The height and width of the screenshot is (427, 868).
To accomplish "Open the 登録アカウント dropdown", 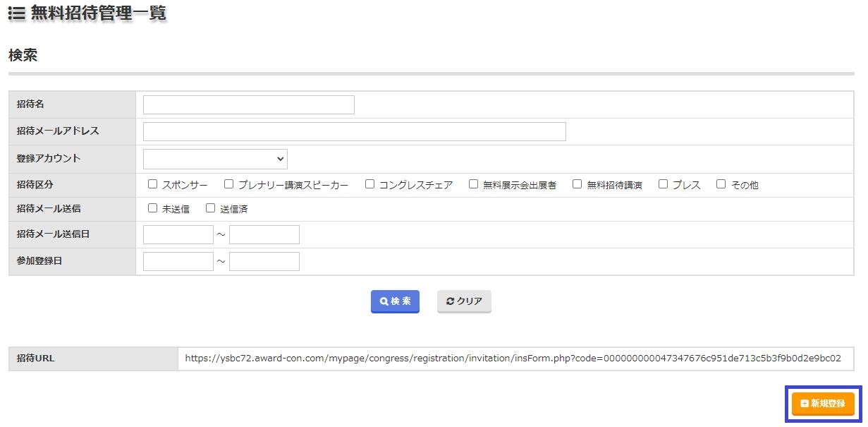I will click(x=215, y=159).
